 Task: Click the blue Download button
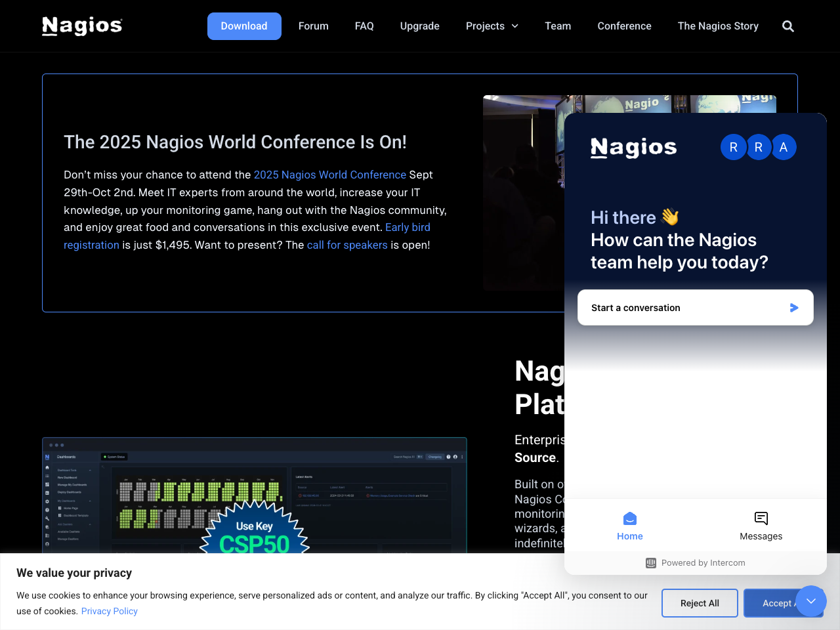244,26
